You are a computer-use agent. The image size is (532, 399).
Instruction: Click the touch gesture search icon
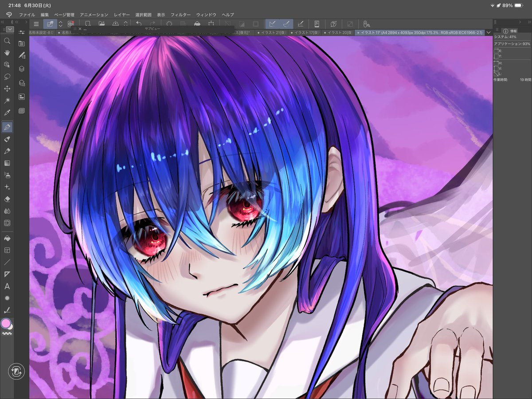pyautogui.click(x=366, y=24)
